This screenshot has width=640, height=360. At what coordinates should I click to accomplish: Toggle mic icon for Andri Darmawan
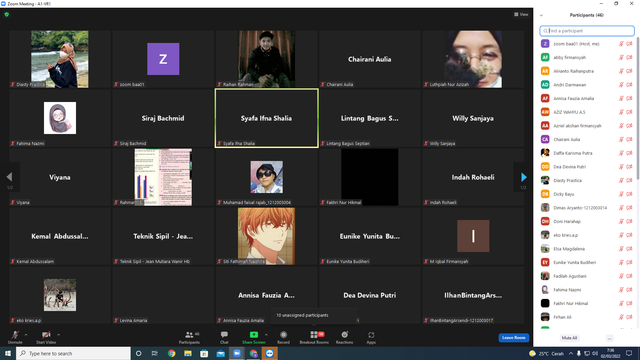621,85
